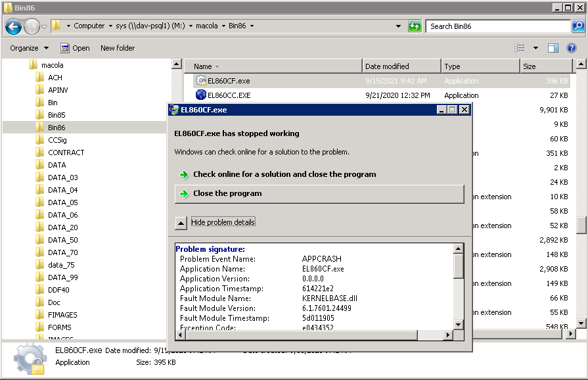588x380 pixels.
Task: Click right arrow of problem details horizontal scrollbar
Action: point(448,335)
